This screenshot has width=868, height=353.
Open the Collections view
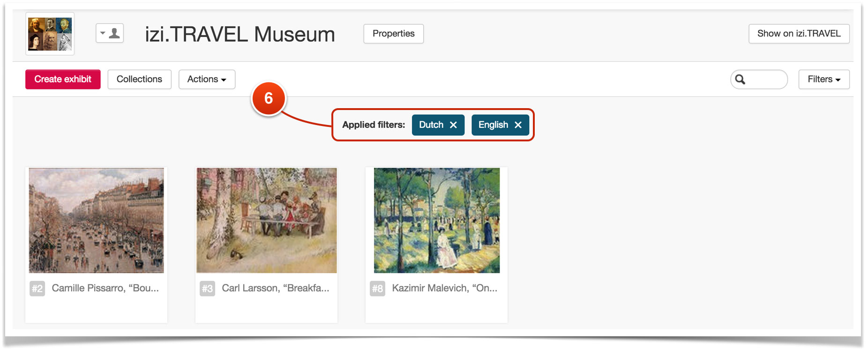tap(139, 79)
